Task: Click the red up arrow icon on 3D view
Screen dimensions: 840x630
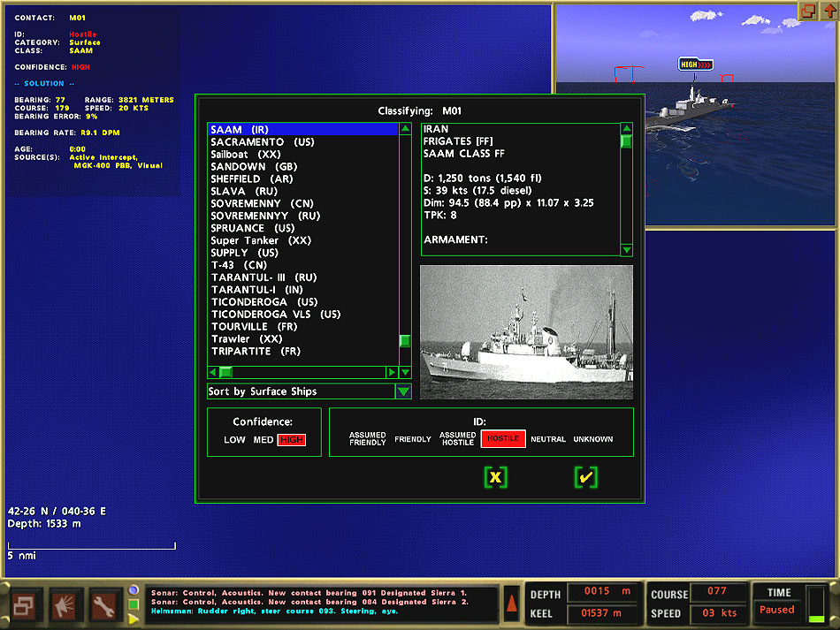Action: click(x=829, y=11)
